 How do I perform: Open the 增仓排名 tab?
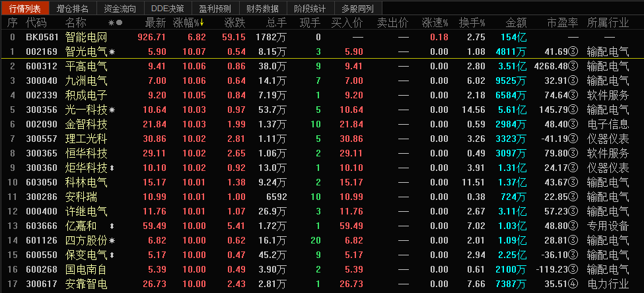(72, 8)
